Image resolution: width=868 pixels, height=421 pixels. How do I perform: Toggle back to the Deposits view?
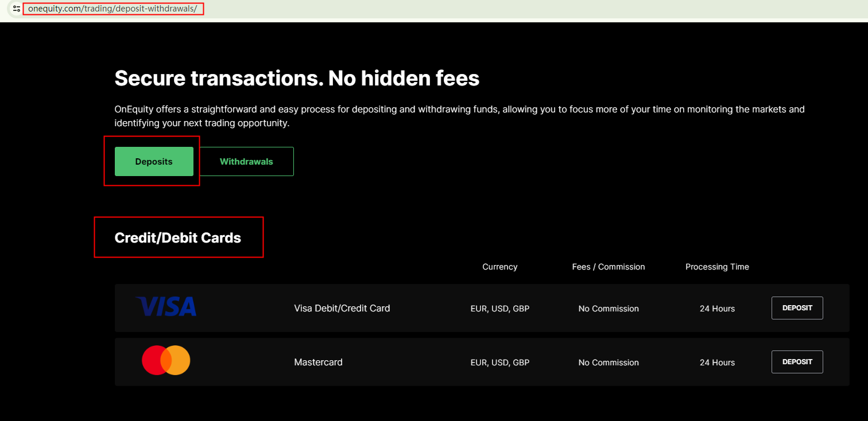coord(154,161)
